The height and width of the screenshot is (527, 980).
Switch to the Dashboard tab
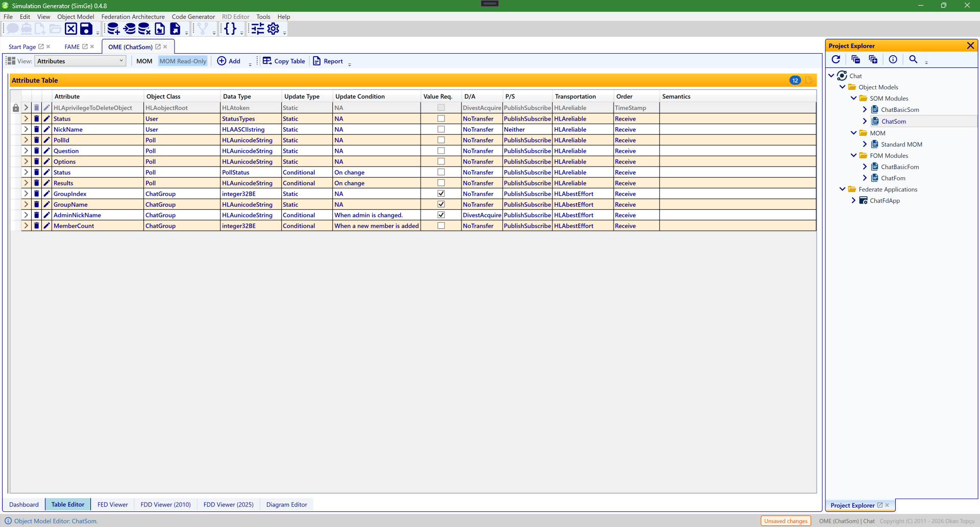click(23, 505)
